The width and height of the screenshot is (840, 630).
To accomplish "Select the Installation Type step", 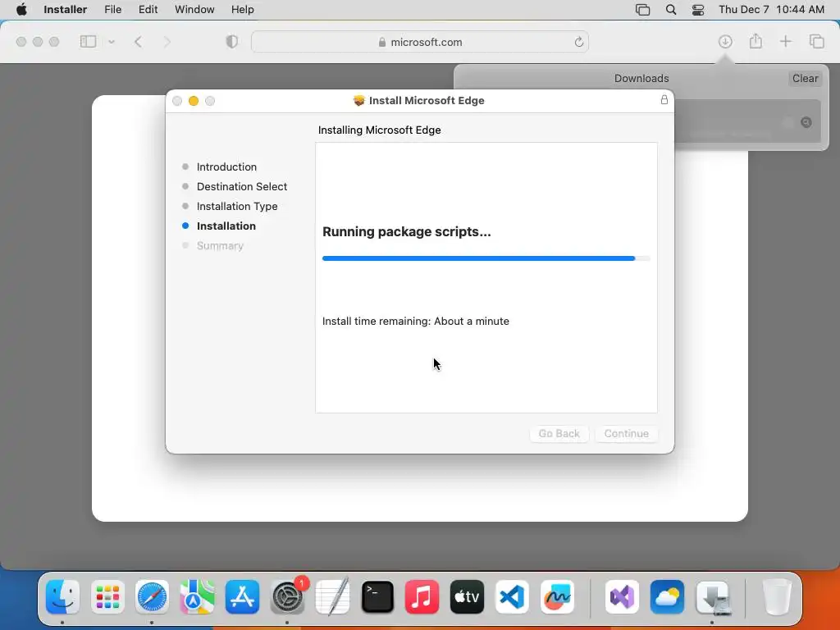I will click(237, 206).
